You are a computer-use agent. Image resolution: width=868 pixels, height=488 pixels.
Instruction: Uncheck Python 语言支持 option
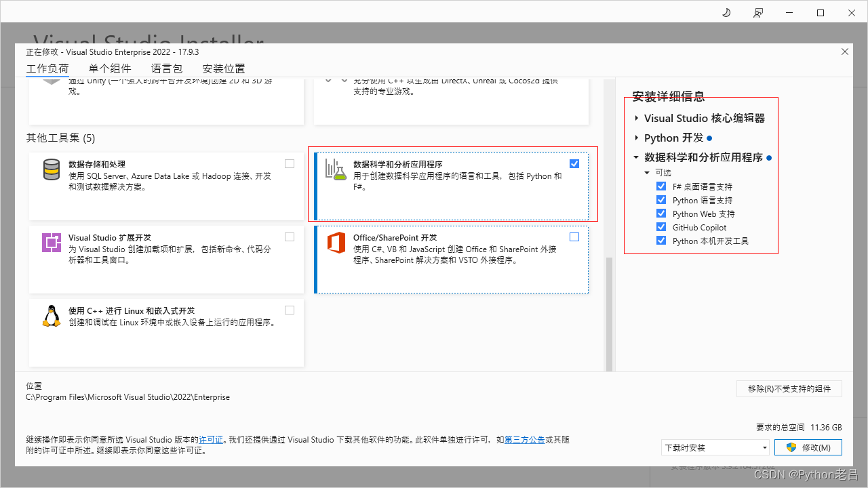point(661,200)
